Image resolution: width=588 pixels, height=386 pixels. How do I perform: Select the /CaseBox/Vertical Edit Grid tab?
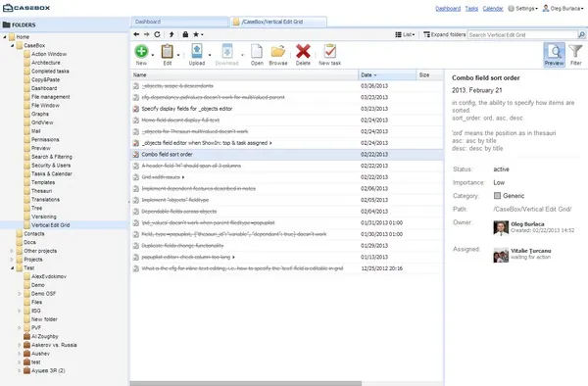278,22
